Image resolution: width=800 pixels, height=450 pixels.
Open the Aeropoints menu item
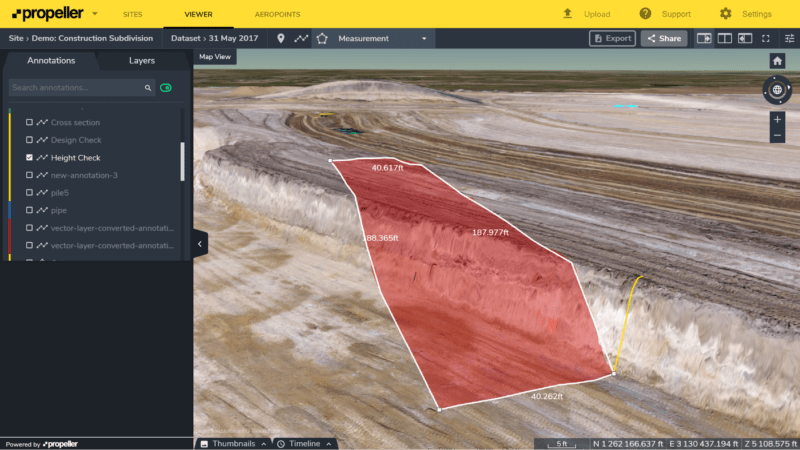pos(277,14)
